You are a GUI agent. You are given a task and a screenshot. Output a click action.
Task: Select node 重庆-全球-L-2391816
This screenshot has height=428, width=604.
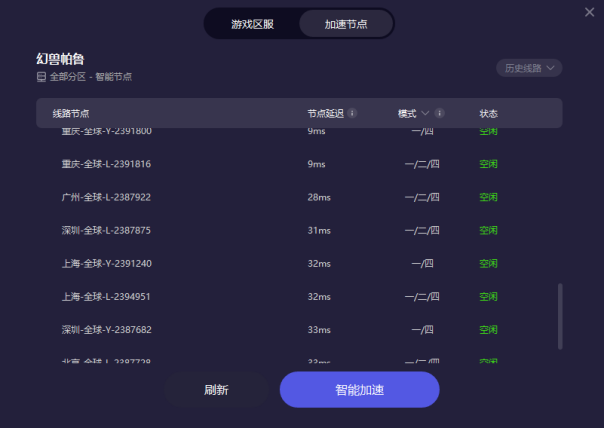tap(106, 164)
